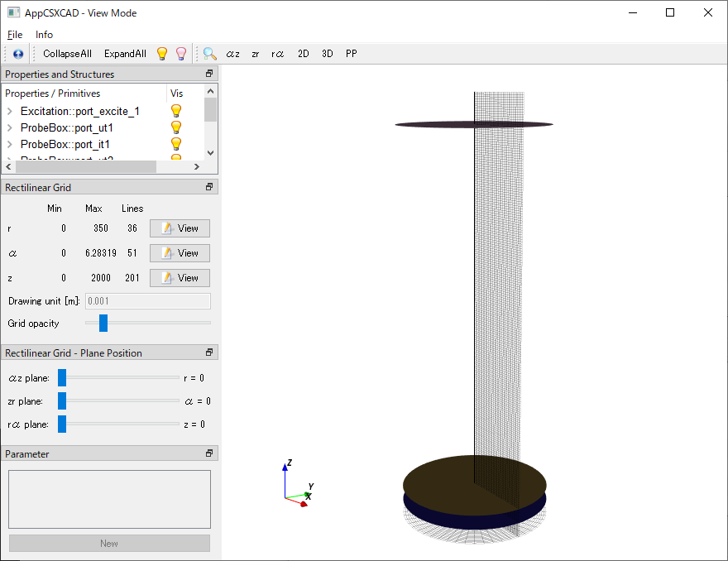The image size is (728, 561).
Task: Click ExpandAll in the toolbar
Action: (x=125, y=54)
